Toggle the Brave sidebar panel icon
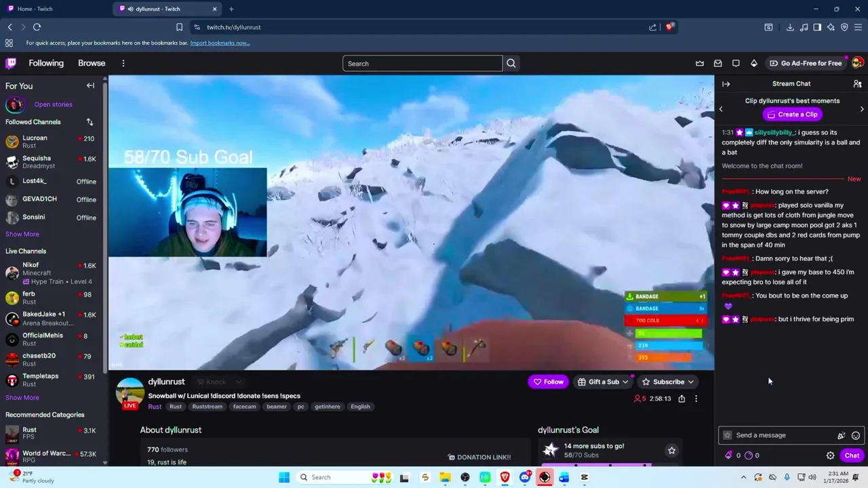868x488 pixels. 817,27
